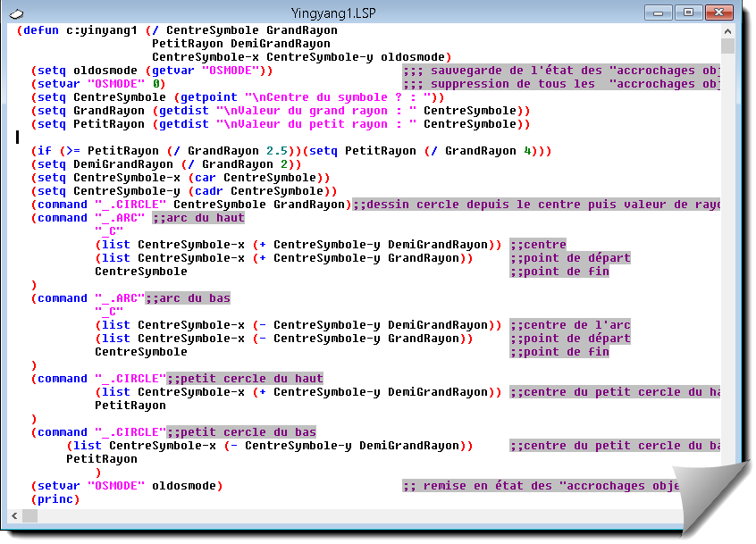
Task: Click the vertical scrollbar thumb
Action: click(727, 46)
